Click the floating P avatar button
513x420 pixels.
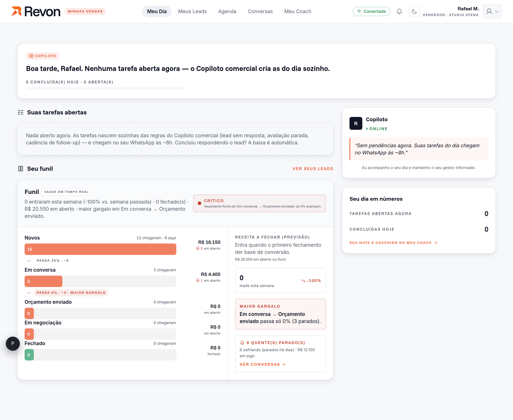13,344
